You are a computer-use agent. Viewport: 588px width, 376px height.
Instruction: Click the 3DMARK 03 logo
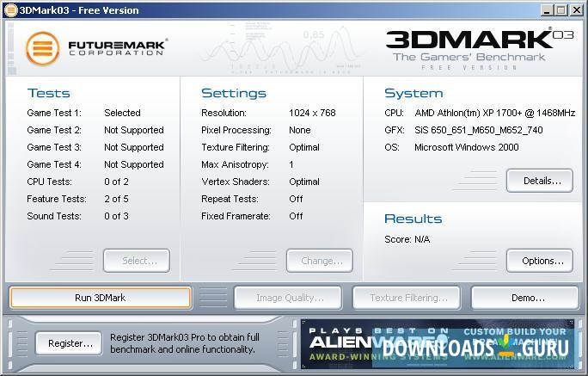tap(480, 40)
